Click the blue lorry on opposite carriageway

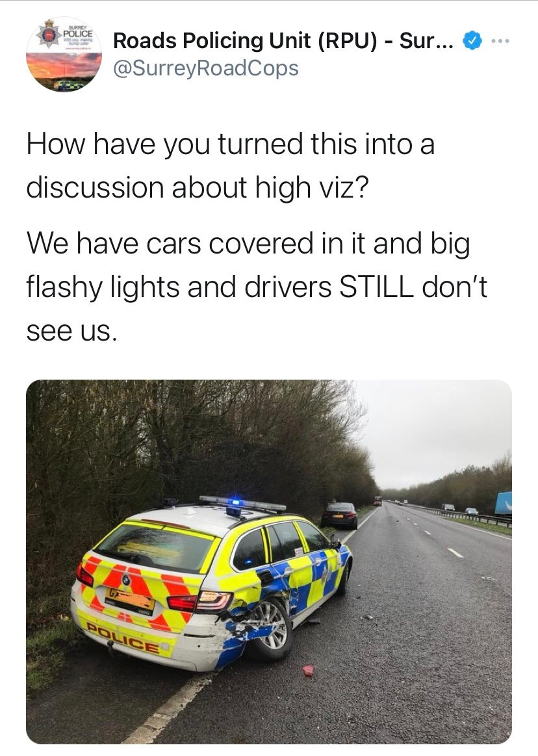point(503,503)
